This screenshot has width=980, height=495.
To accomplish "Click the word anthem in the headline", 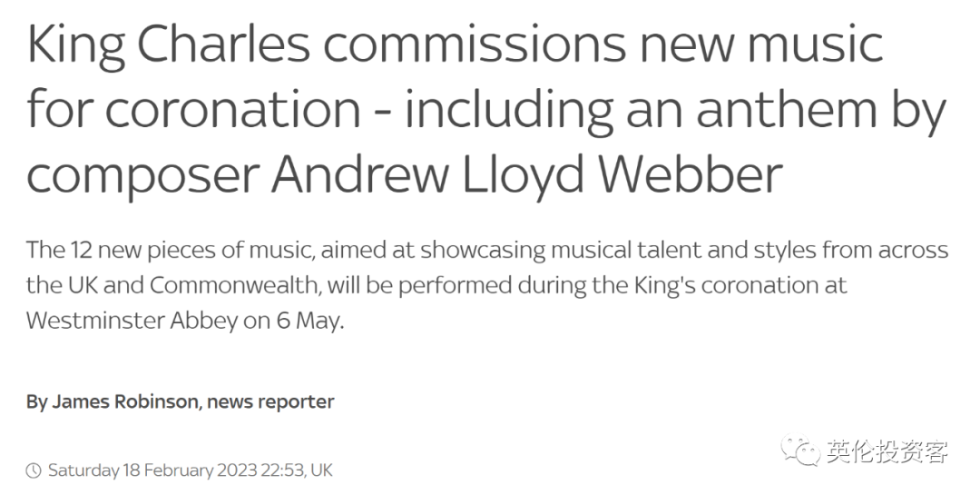I will [786, 108].
